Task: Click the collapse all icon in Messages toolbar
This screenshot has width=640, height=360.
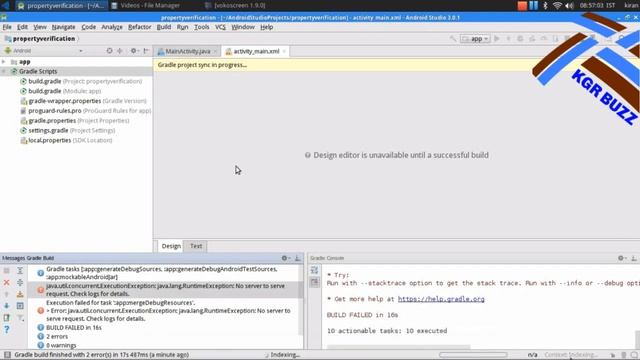Action: (x=20, y=282)
